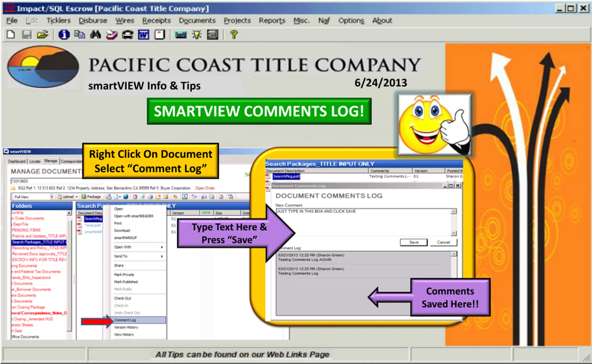Click the Size column header
The height and width of the screenshot is (364, 592).
[x=227, y=213]
